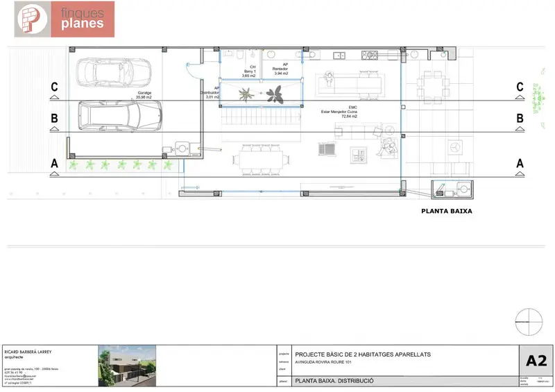Select the dark palm plant in courtyard
555x392 pixels.
click(277, 93)
